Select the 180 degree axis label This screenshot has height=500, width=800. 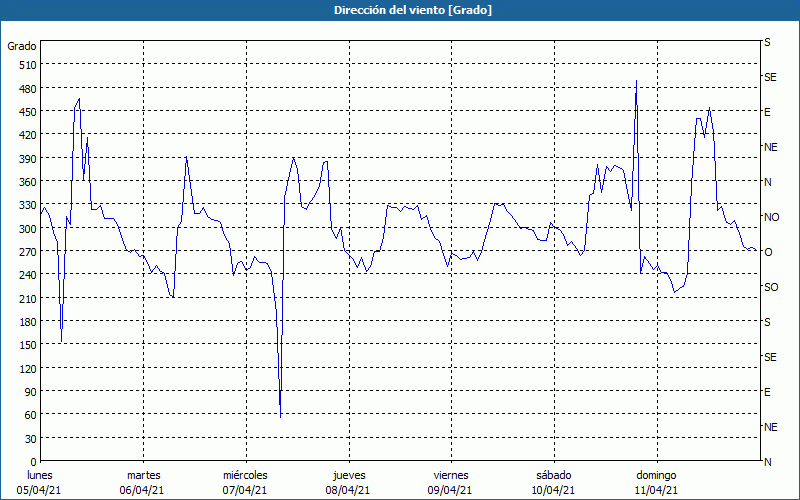point(28,322)
